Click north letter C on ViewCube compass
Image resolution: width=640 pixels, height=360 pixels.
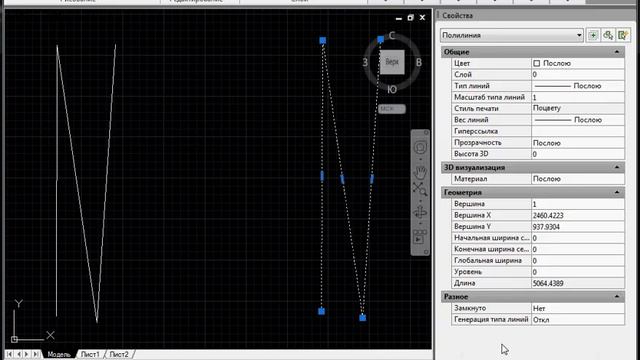392,36
